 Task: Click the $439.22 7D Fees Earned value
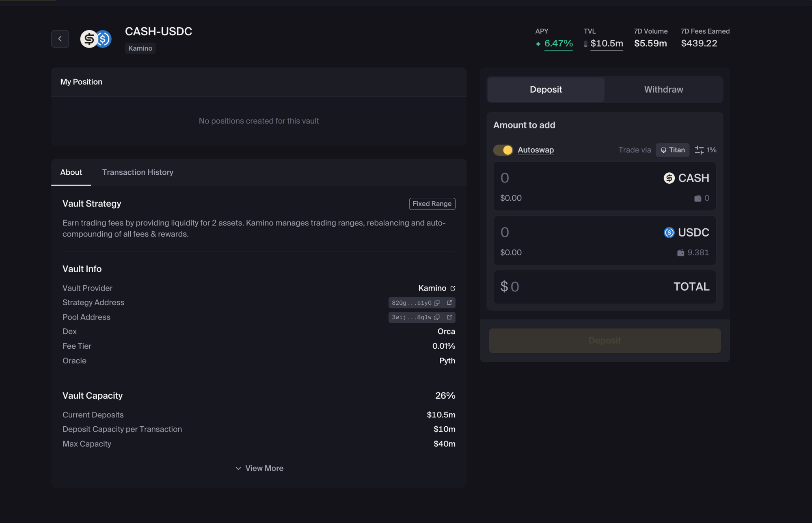pyautogui.click(x=699, y=43)
